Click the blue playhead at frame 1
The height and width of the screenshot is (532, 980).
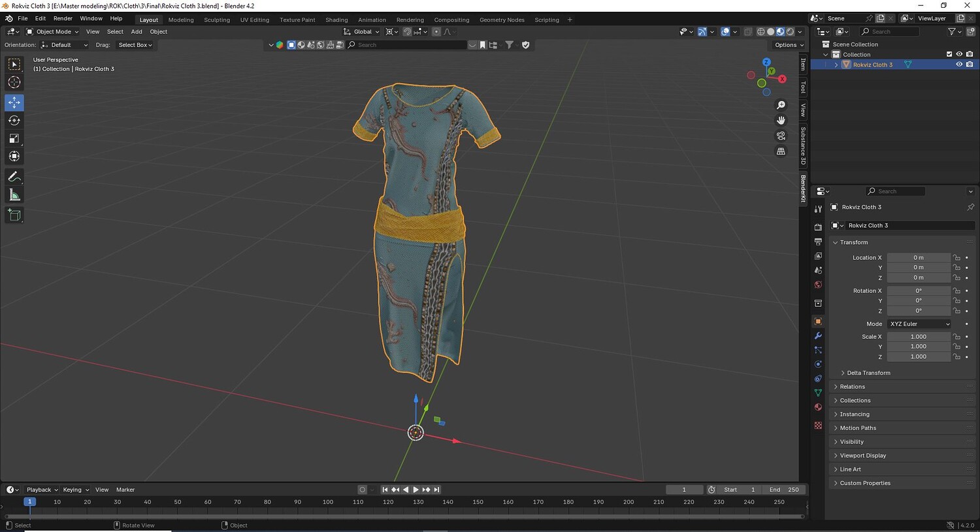pos(29,502)
